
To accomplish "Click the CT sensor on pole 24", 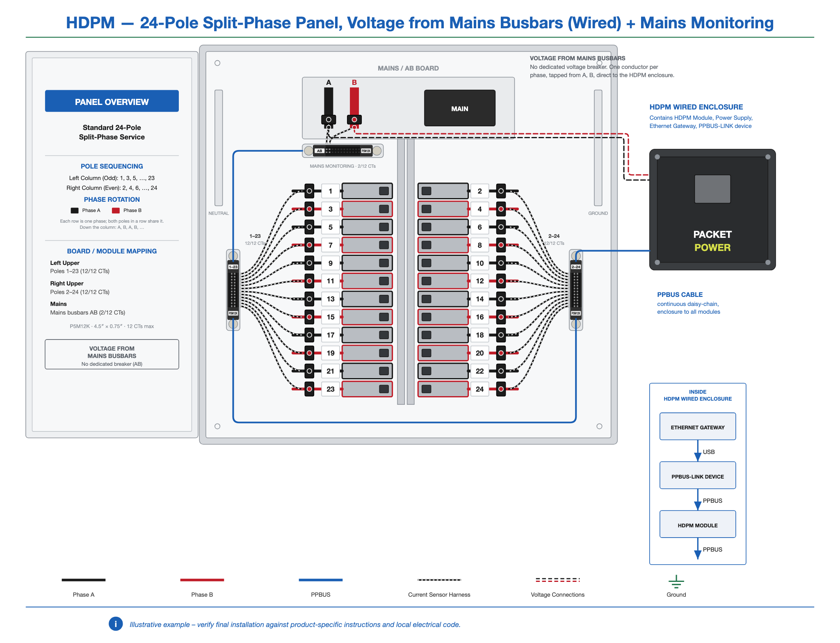I will (501, 389).
